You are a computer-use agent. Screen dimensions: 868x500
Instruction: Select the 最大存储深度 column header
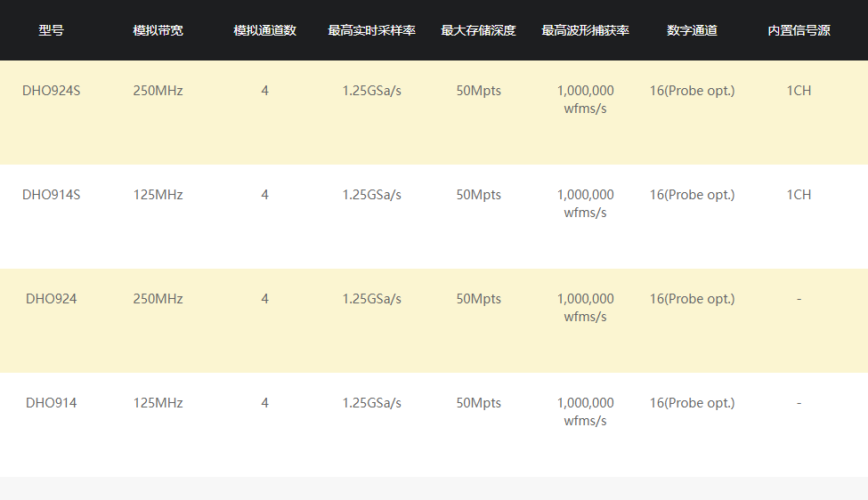click(x=478, y=30)
